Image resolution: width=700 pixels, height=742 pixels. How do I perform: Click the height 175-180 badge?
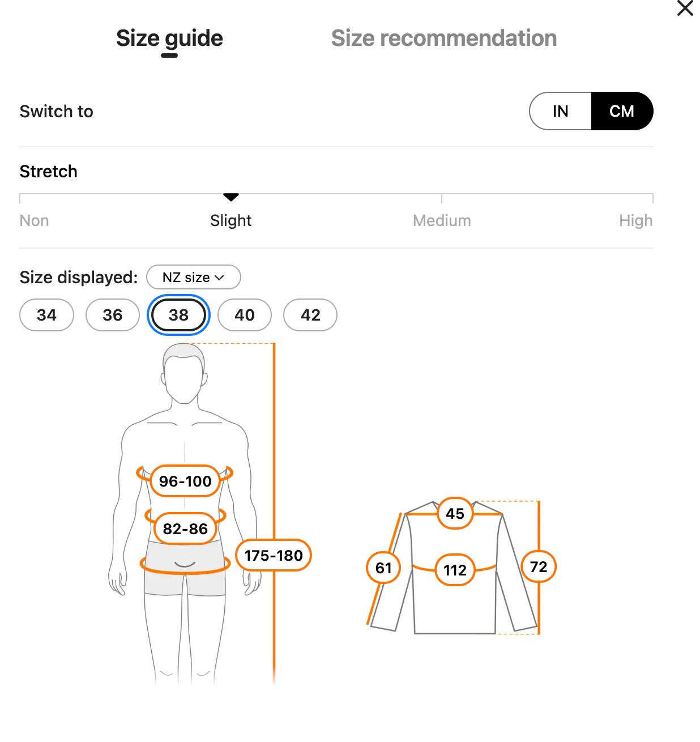click(274, 556)
